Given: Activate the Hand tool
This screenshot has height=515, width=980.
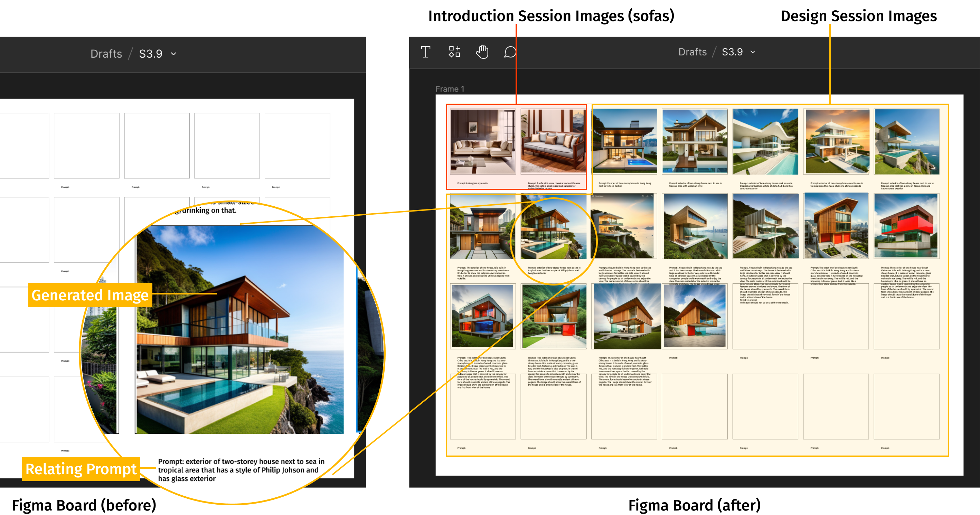Looking at the screenshot, I should point(482,52).
